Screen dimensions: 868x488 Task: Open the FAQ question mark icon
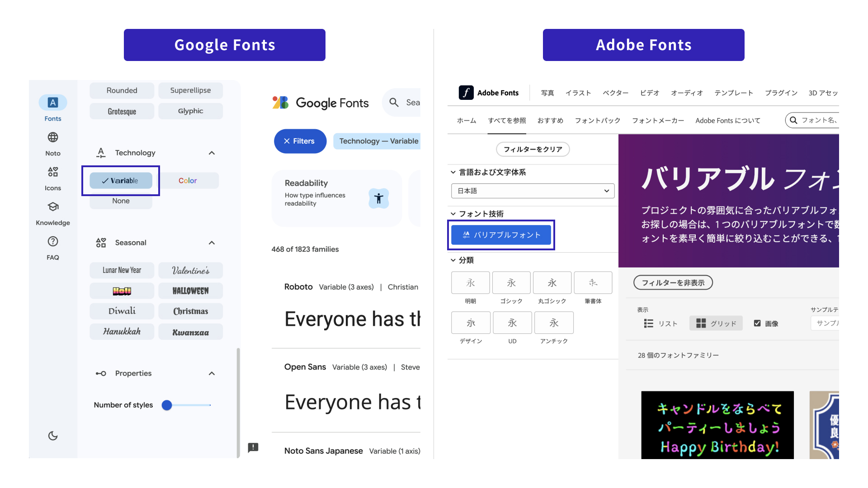click(x=53, y=241)
